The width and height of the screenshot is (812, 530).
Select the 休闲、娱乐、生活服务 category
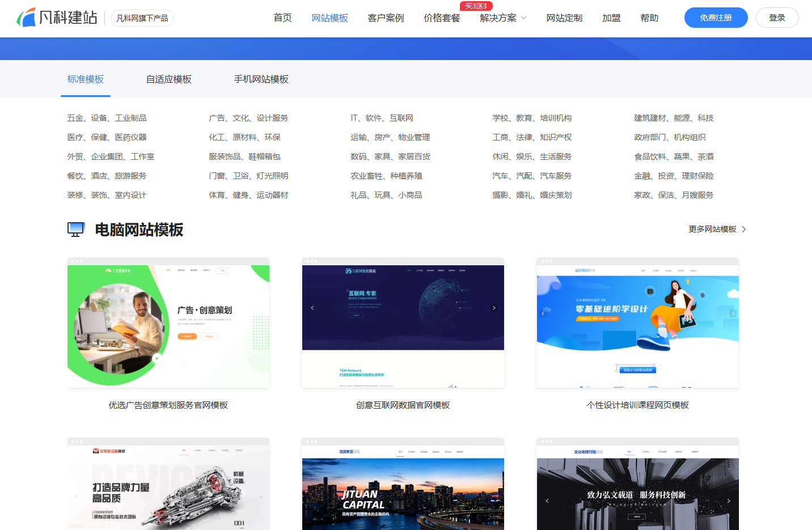532,156
